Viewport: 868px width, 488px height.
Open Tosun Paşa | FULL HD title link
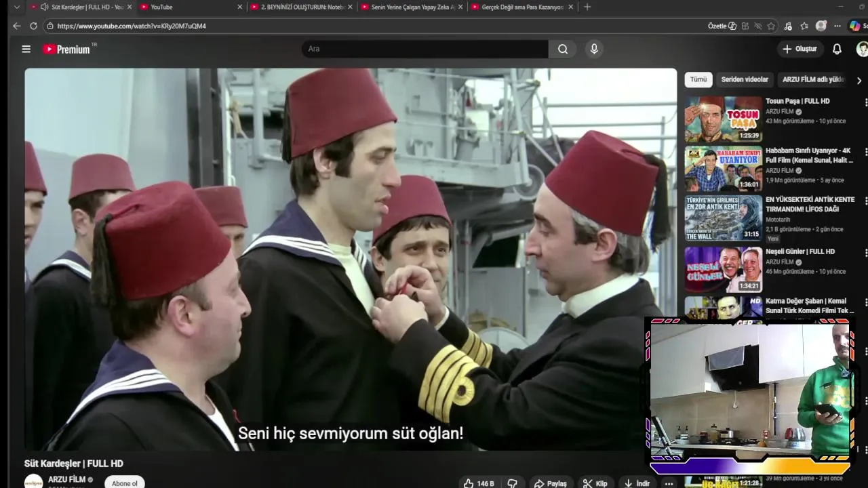pyautogui.click(x=797, y=101)
